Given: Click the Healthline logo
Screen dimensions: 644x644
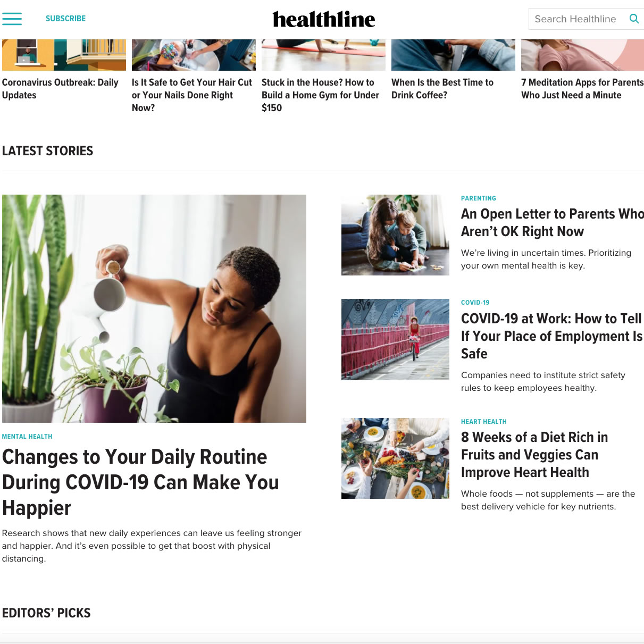Looking at the screenshot, I should point(324,19).
